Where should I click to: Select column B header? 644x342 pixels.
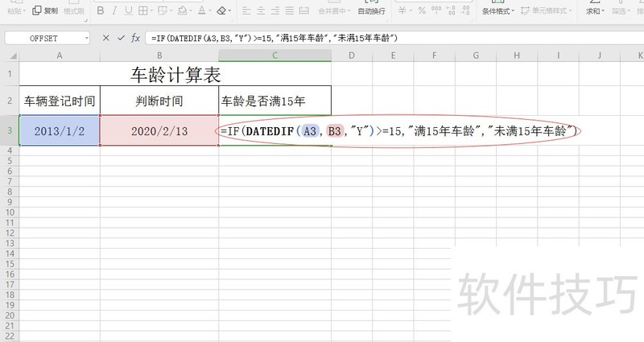[159, 56]
